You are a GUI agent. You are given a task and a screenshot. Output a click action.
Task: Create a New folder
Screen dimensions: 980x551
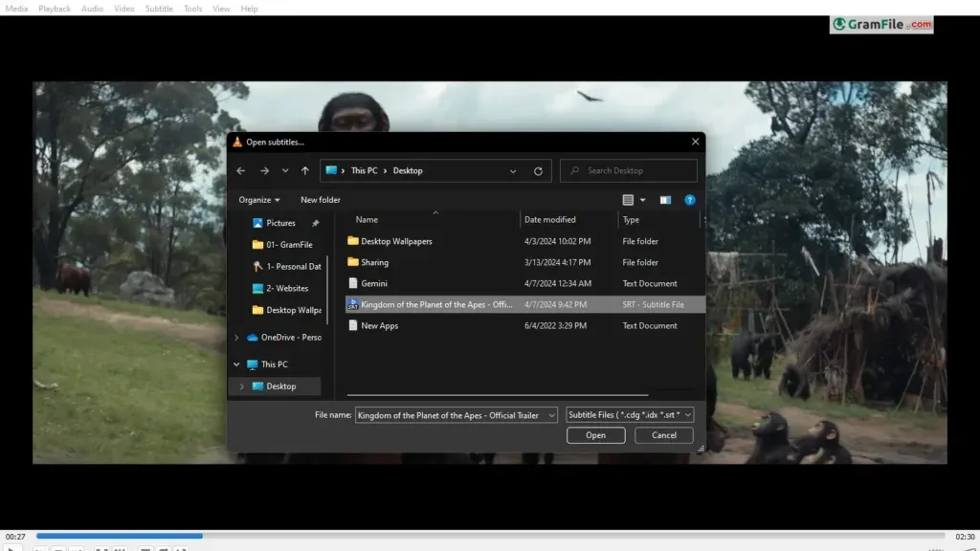(x=320, y=200)
